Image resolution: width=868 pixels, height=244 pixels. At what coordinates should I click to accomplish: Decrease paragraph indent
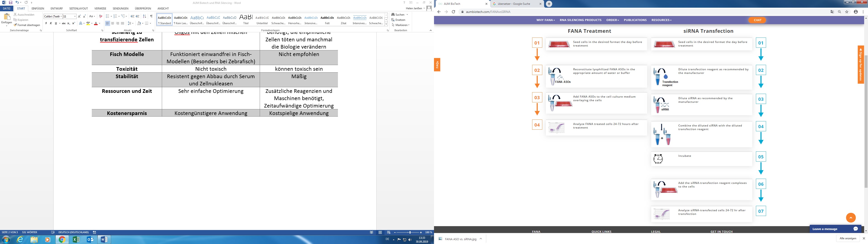[x=132, y=16]
